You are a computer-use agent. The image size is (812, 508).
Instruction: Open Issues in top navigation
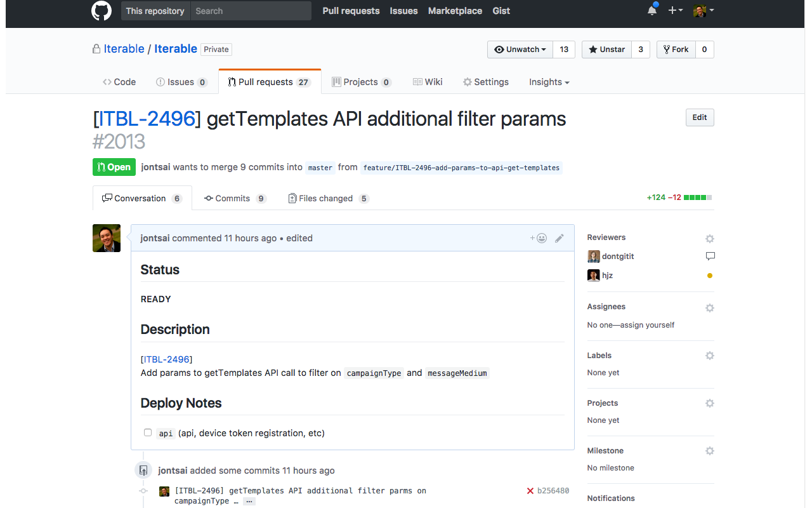(x=403, y=11)
